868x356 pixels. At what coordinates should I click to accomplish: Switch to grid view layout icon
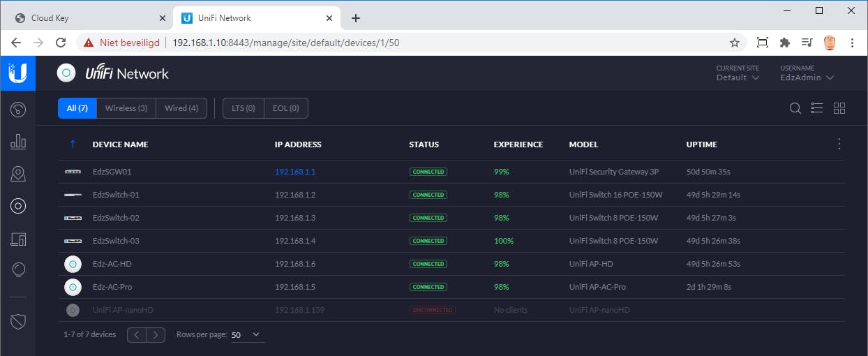click(x=839, y=108)
